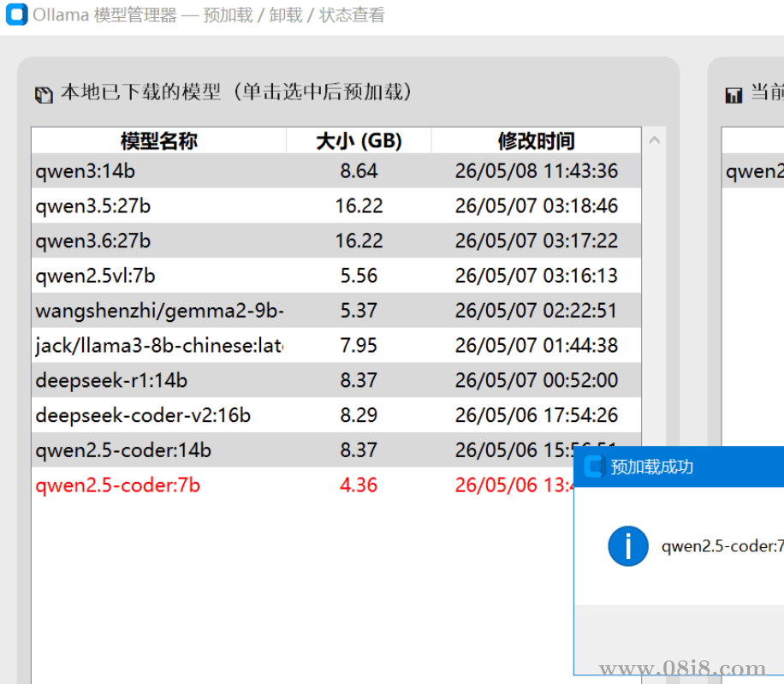Image resolution: width=784 pixels, height=684 pixels.
Task: Click the 8.37 size of deepseek-r1:14b
Action: pos(359,380)
